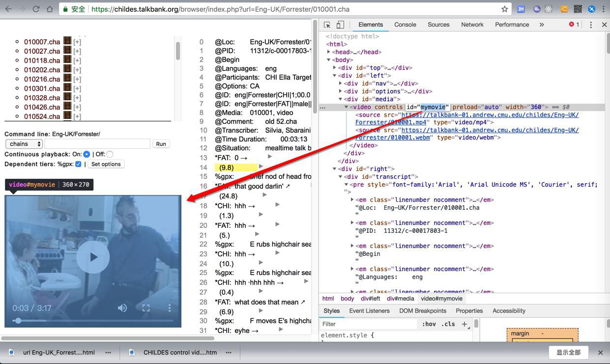Collapse the div id="transcript" node
610x364 pixels.
click(x=341, y=177)
